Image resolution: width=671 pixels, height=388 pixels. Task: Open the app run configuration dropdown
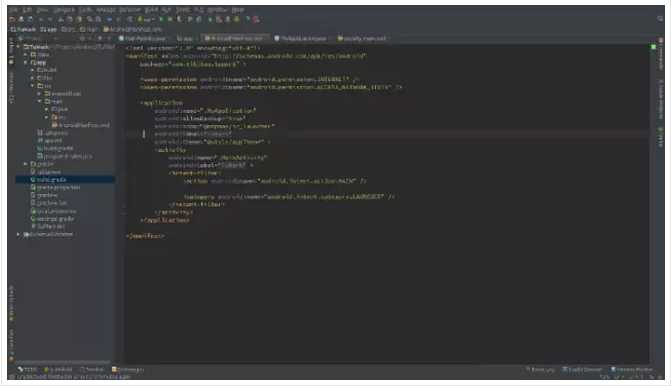point(146,19)
